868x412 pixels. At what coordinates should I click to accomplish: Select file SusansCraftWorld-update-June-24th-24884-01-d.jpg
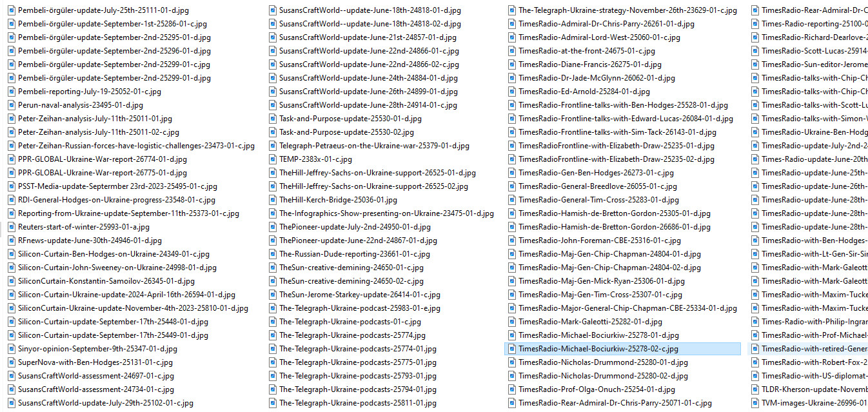[369, 78]
